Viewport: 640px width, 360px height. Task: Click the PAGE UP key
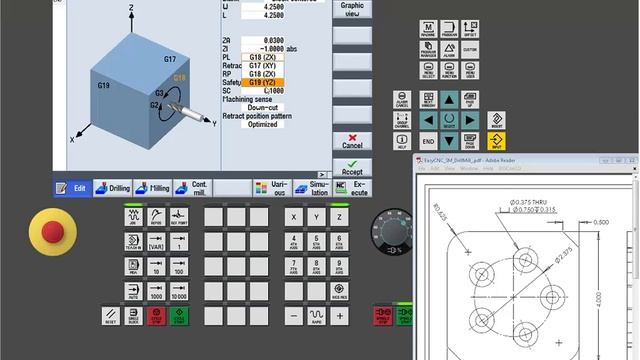[x=470, y=100]
